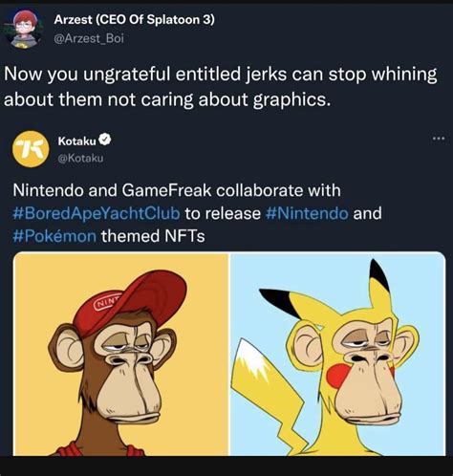
Task: Click the Kotaku display name
Action: point(76,141)
